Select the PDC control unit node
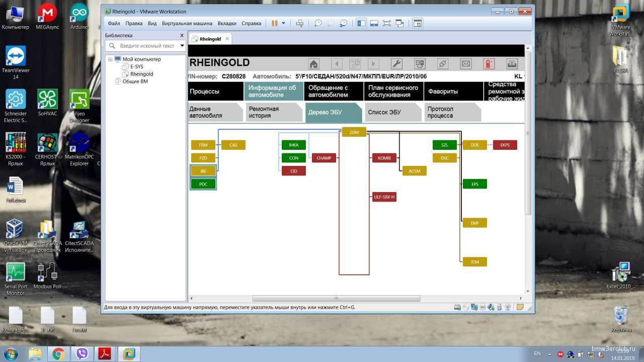This screenshot has width=644, height=362. [203, 184]
